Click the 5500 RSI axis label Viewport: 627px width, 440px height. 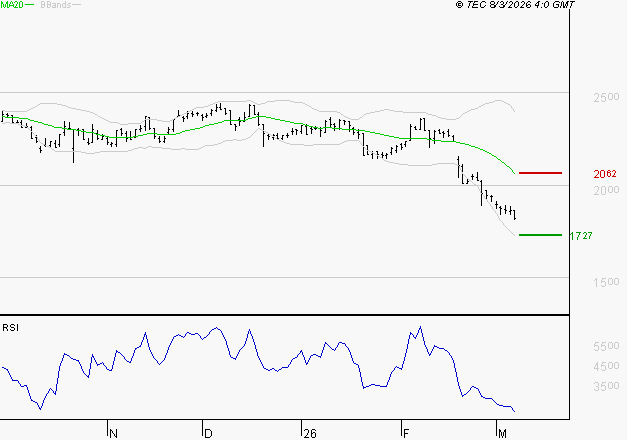605,345
